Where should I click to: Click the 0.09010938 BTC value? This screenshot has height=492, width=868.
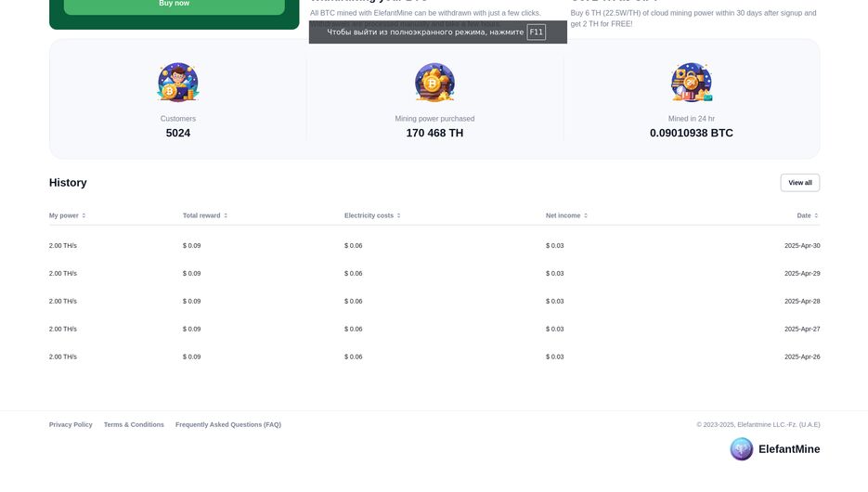[x=691, y=133]
